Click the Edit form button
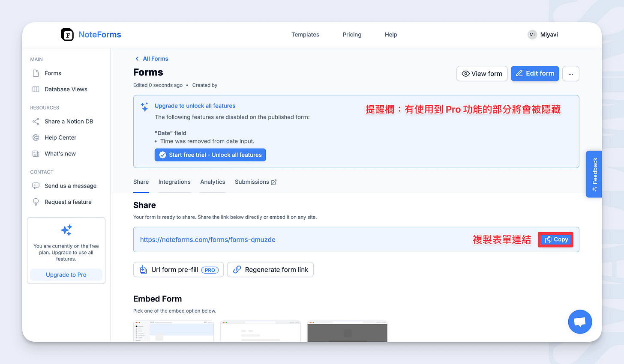This screenshot has height=364, width=624. 535,74
